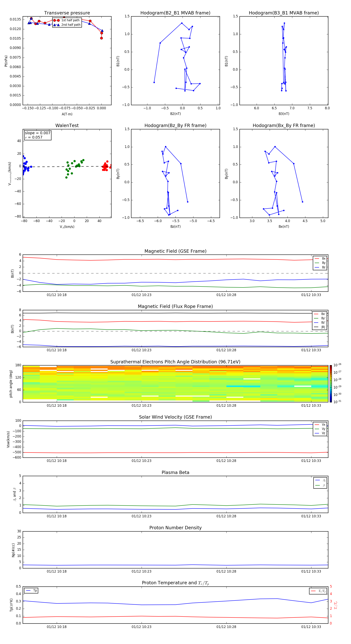
Task: Click "01/12 10:18" tick under Solar Wind Velocity plot
Action: [x=57, y=461]
